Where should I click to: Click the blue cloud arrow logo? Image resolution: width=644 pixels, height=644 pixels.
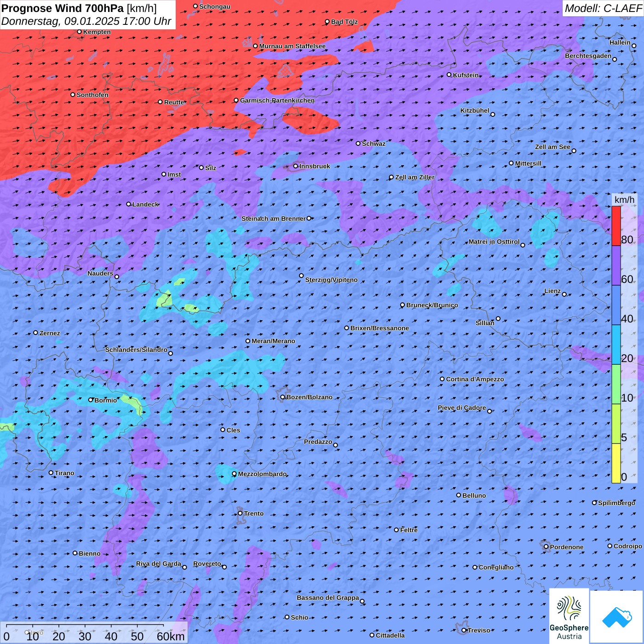point(616,617)
